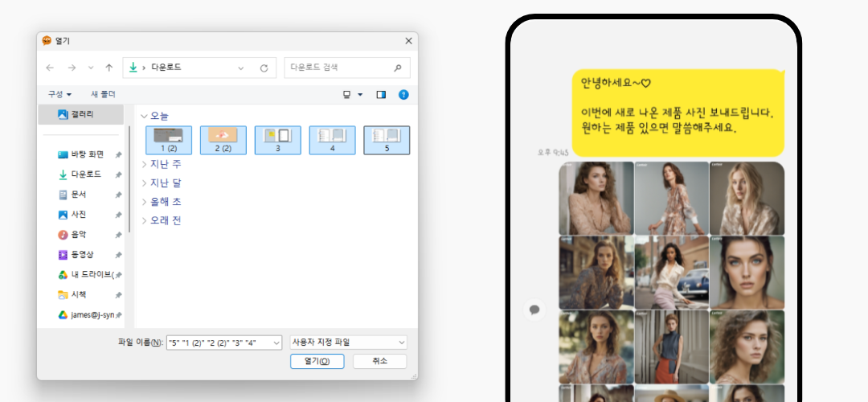Toggle the preview pane icon
868x402 pixels.
(x=381, y=94)
